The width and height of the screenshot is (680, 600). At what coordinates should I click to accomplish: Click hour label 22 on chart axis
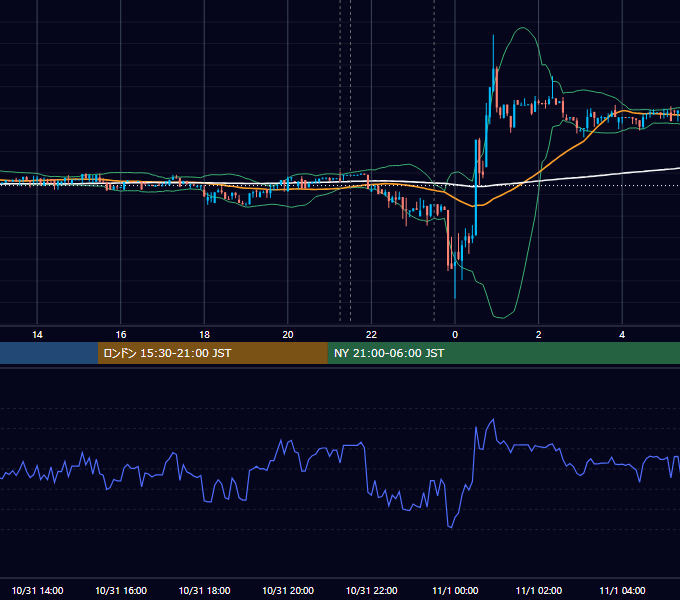[371, 335]
